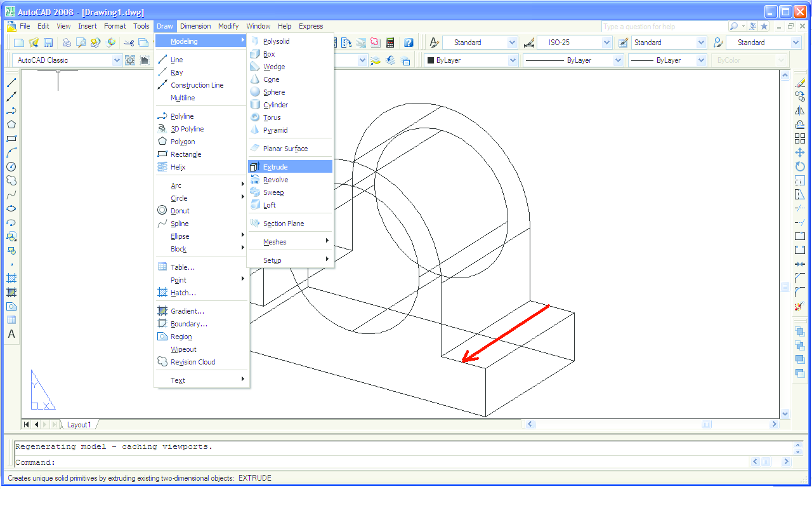Click the 'Type a question for help' field
Image resolution: width=812 pixels, height=508 pixels.
[664, 27]
